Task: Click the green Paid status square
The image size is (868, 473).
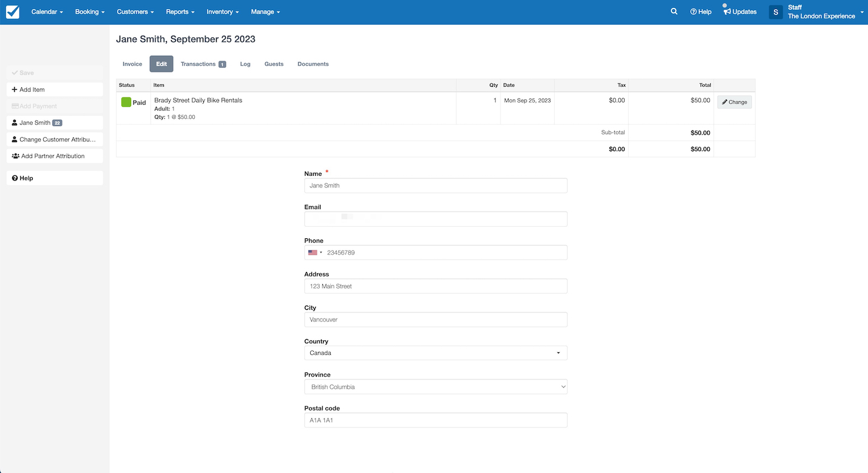Action: pos(126,102)
